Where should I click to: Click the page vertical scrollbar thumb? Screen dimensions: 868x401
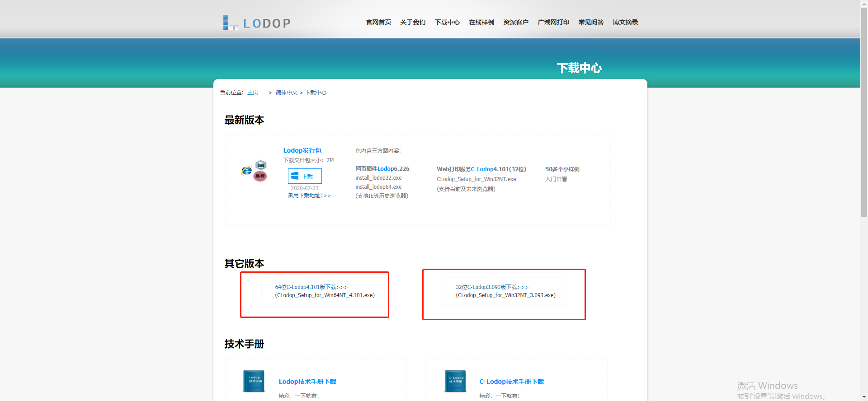864,112
